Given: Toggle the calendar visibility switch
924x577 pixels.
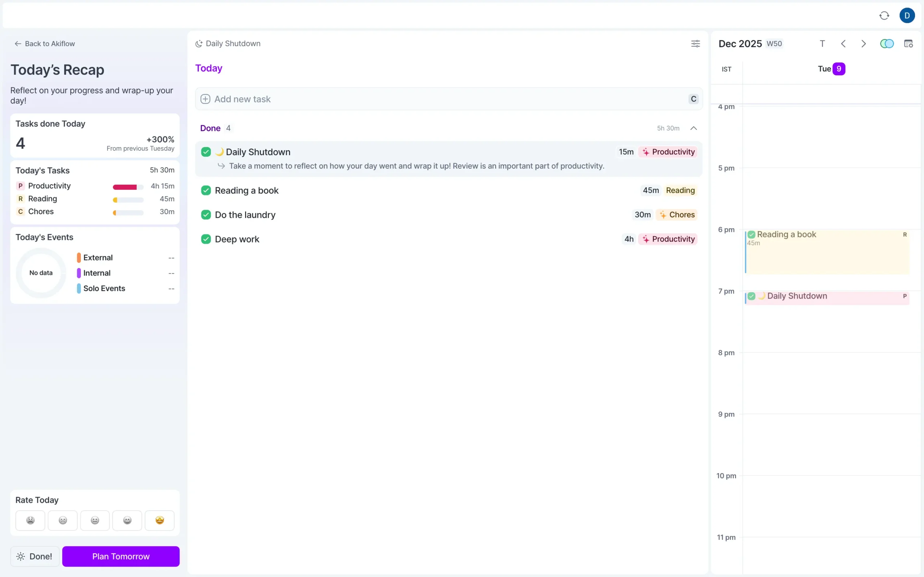Looking at the screenshot, I should tap(886, 44).
